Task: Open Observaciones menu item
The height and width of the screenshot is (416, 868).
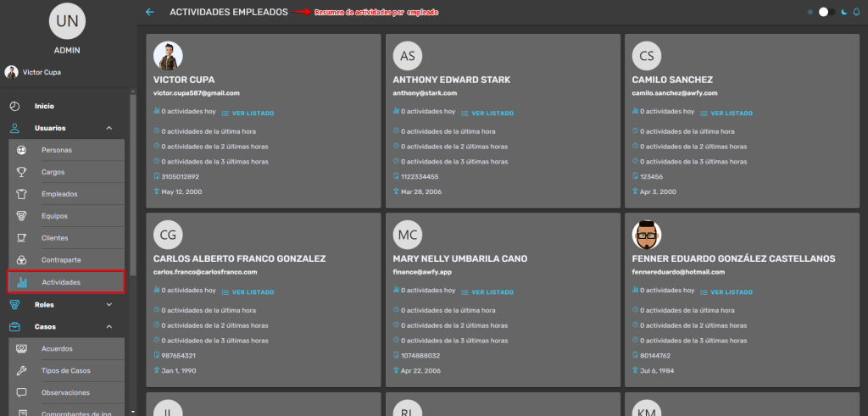Action: [x=66, y=393]
